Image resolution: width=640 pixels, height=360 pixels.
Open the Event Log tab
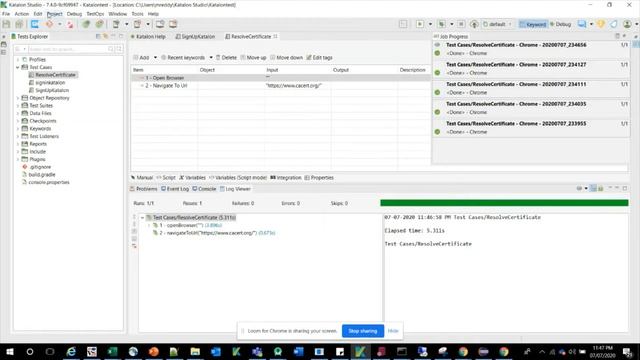pos(175,189)
